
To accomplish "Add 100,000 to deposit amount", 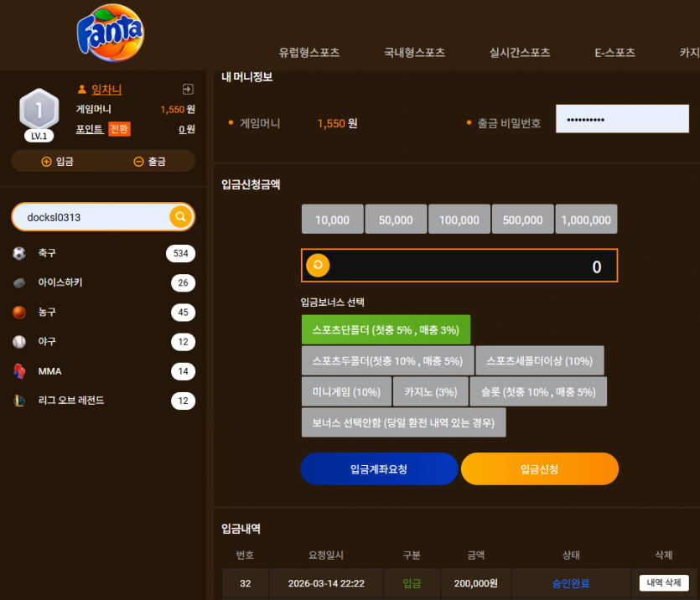I will pos(459,219).
